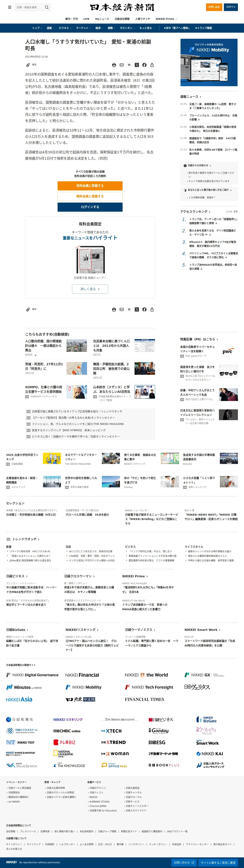The image size is (244, 868).
Task: Open bottom share-upload icon
Action: [152, 309]
